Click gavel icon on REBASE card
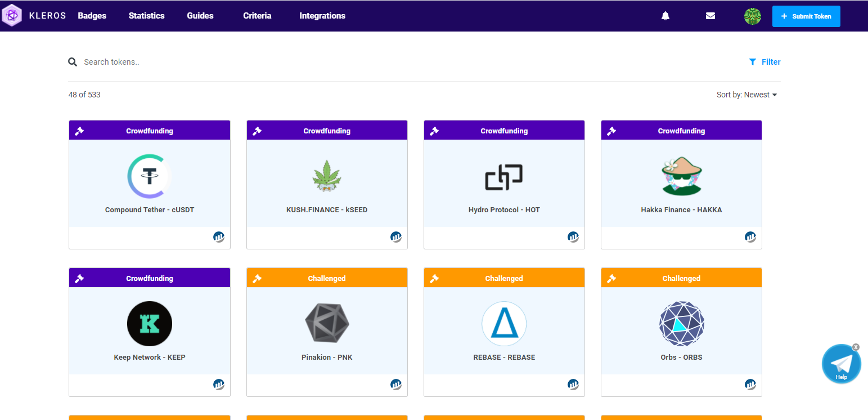This screenshot has width=868, height=420. tap(434, 278)
